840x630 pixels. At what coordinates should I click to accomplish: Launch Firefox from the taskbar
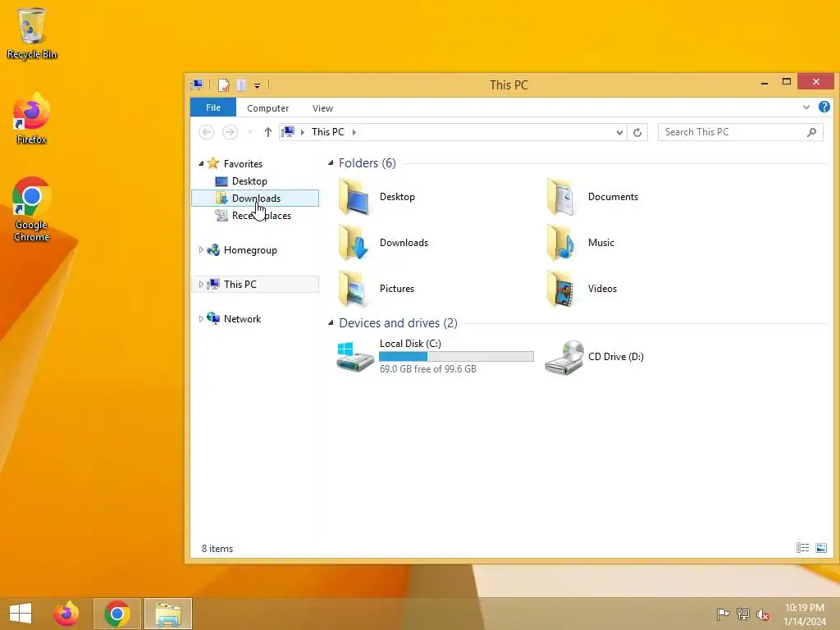point(66,614)
